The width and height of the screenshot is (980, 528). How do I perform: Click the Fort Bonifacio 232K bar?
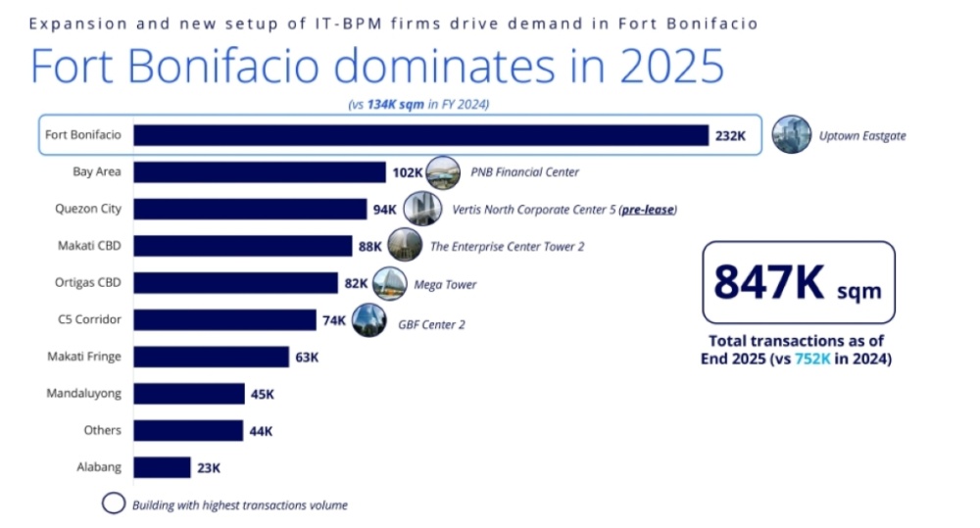[x=420, y=135]
